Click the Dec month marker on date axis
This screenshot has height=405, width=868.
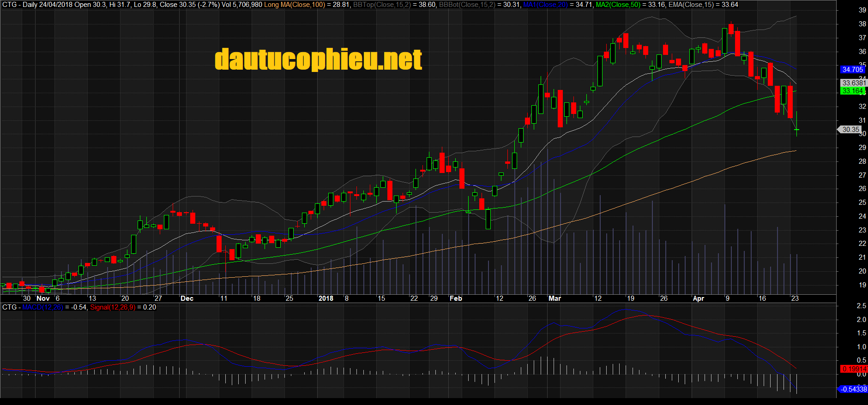[187, 298]
